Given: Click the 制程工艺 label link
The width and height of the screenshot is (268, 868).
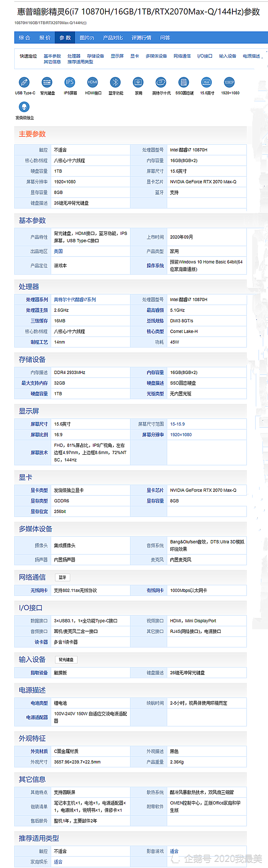Looking at the screenshot, I should pyautogui.click(x=39, y=342).
